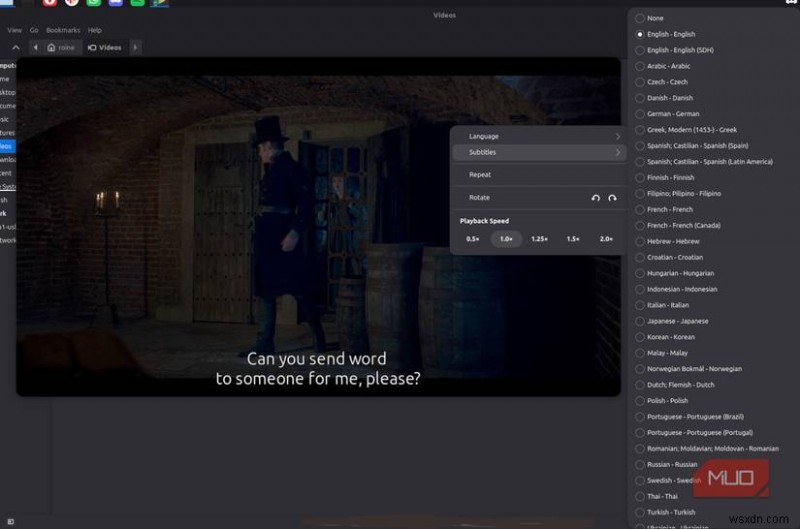This screenshot has height=529, width=800.
Task: Select Hebrew - Hebrew subtitles
Action: click(667, 241)
